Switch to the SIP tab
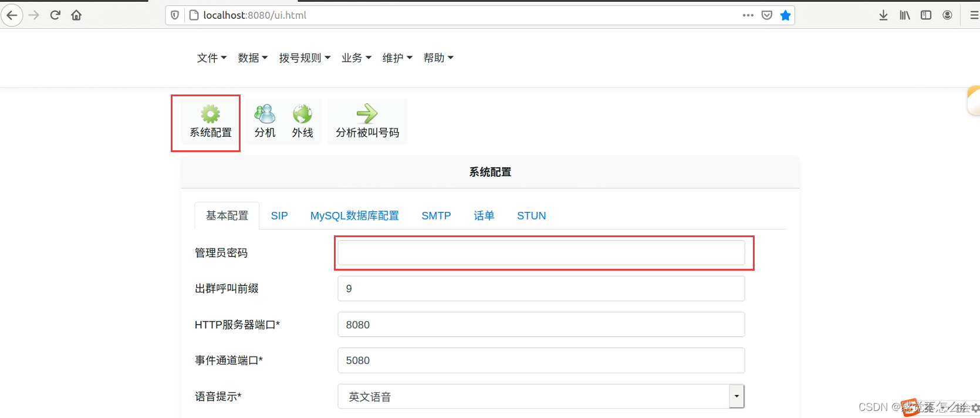Screen dimensions: 980x418 279,215
